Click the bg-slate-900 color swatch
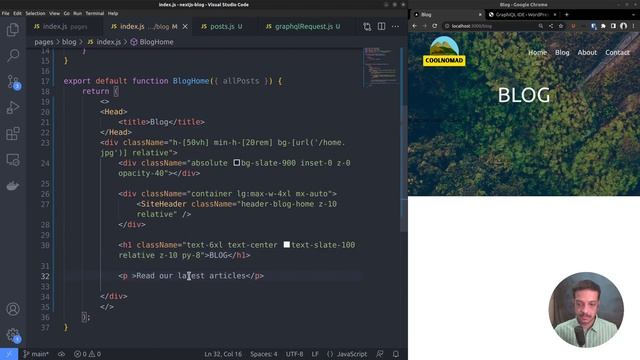Image resolution: width=640 pixels, height=360 pixels. (237, 163)
